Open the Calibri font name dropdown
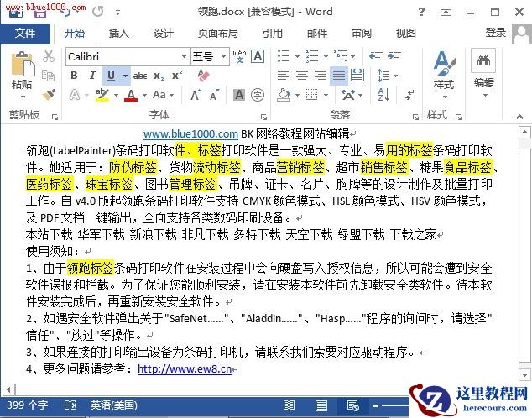This screenshot has width=532, height=418. click(x=184, y=56)
